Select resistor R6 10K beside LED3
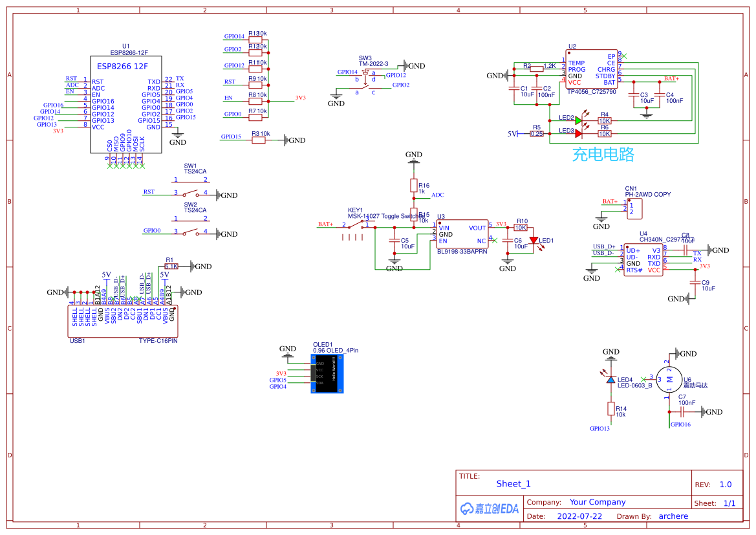The image size is (756, 535). pos(605,134)
